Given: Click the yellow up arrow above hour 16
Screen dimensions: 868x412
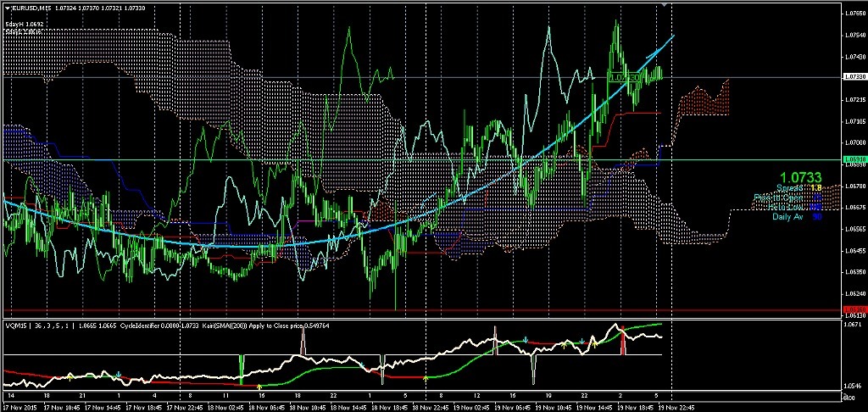Looking at the screenshot, I should (259, 387).
